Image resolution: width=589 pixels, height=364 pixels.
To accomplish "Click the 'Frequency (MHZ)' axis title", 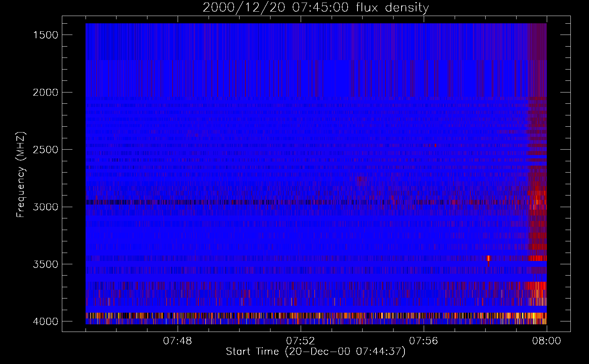I will [21, 174].
